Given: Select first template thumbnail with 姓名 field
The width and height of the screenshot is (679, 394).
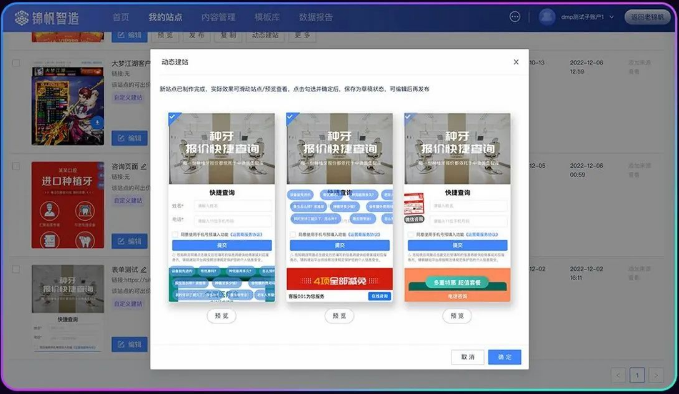Looking at the screenshot, I should 222,207.
